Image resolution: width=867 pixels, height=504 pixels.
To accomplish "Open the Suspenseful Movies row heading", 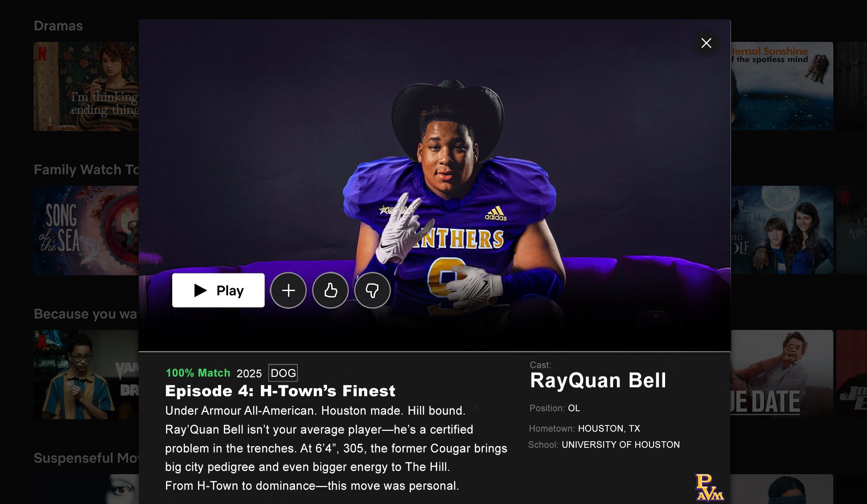I will [x=86, y=458].
